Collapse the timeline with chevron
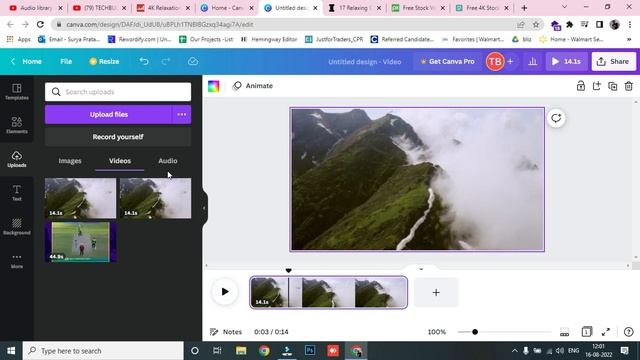 [421, 269]
